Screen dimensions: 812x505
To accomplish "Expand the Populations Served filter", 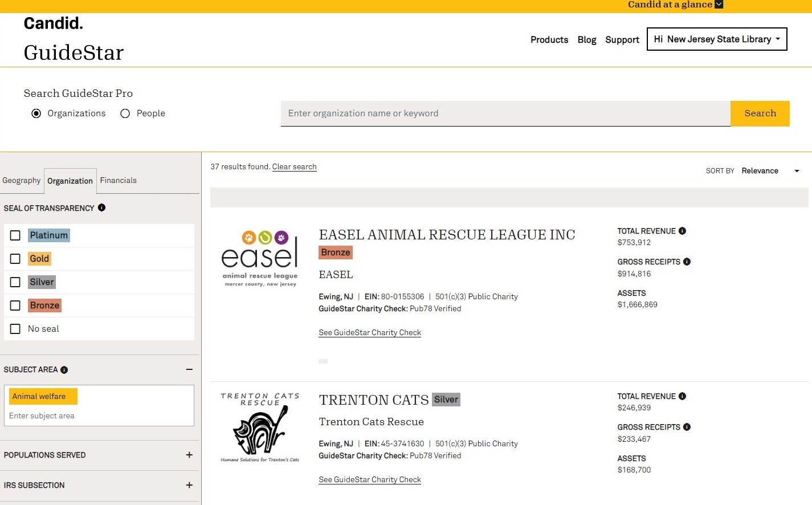I will click(189, 455).
